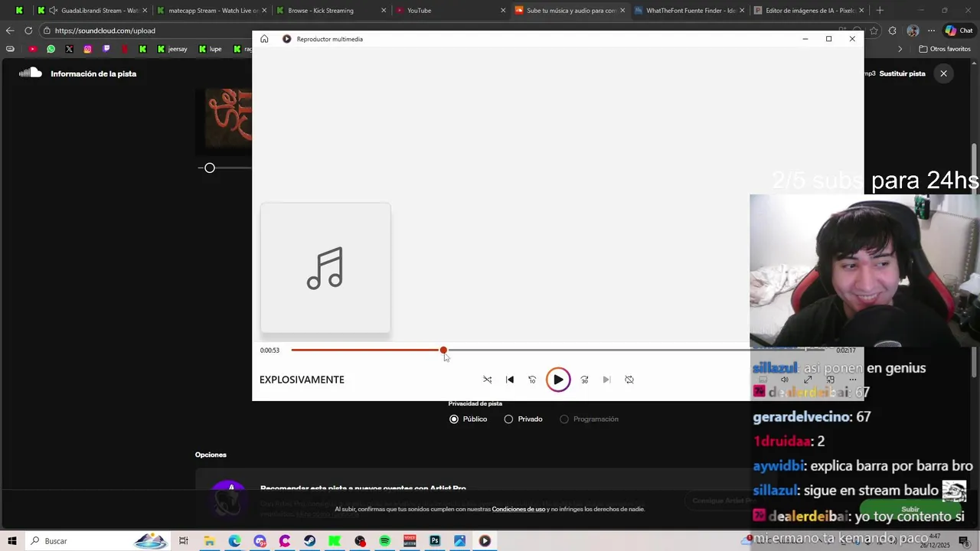Click the SoundCloud artwork slider handle
This screenshot has width=980, height=551.
tap(210, 168)
